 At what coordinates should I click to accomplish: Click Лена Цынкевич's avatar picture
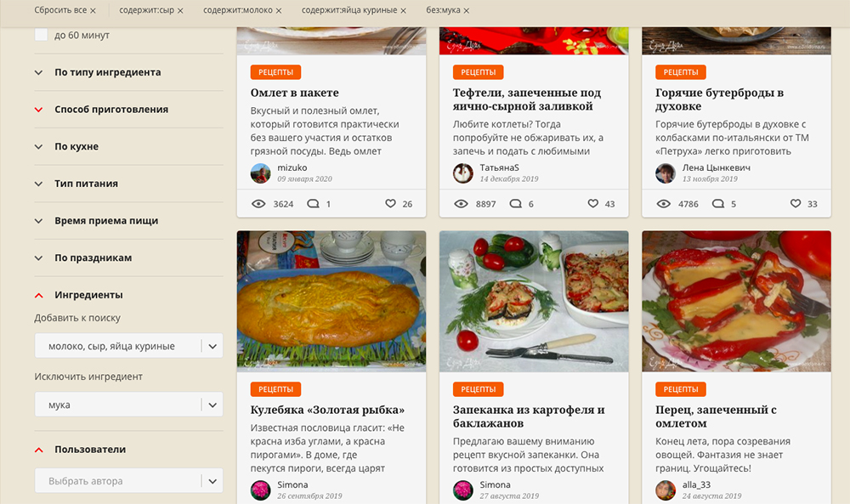click(666, 173)
